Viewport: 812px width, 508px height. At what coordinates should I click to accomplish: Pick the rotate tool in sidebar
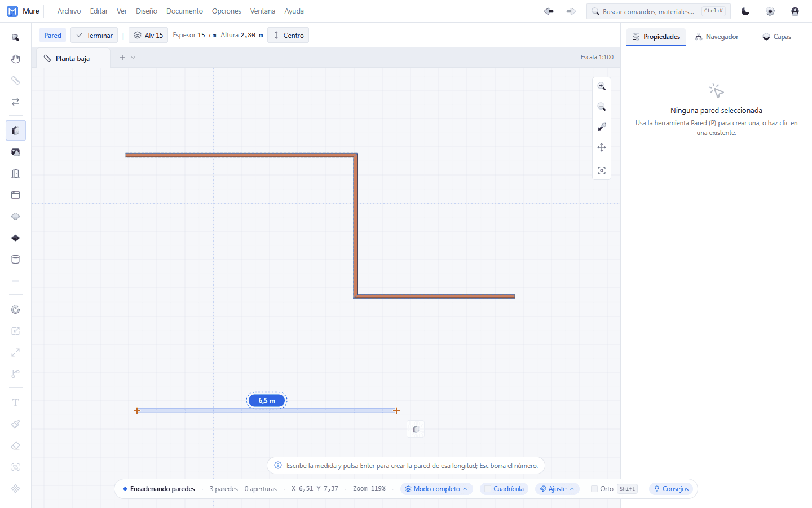click(15, 309)
